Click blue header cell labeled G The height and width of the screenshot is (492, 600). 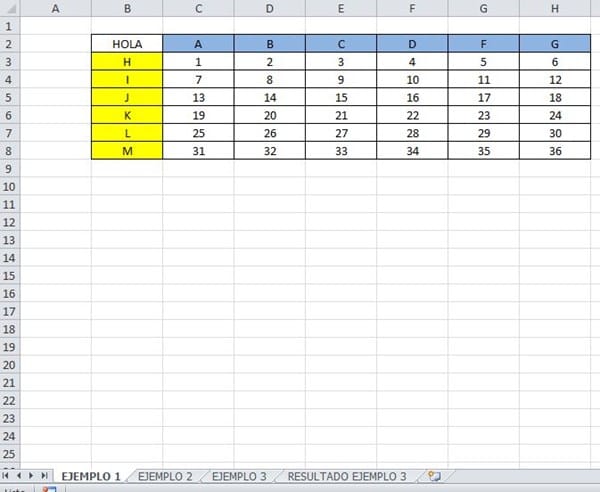555,44
